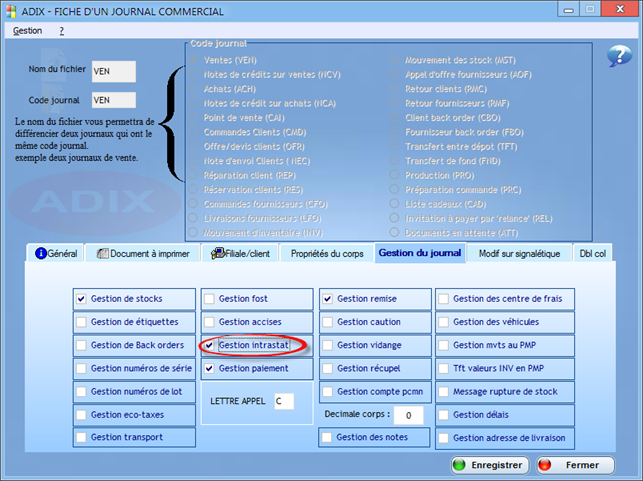This screenshot has height=481, width=643.
Task: Switch to Propriétés du corps tab
Action: pos(327,254)
